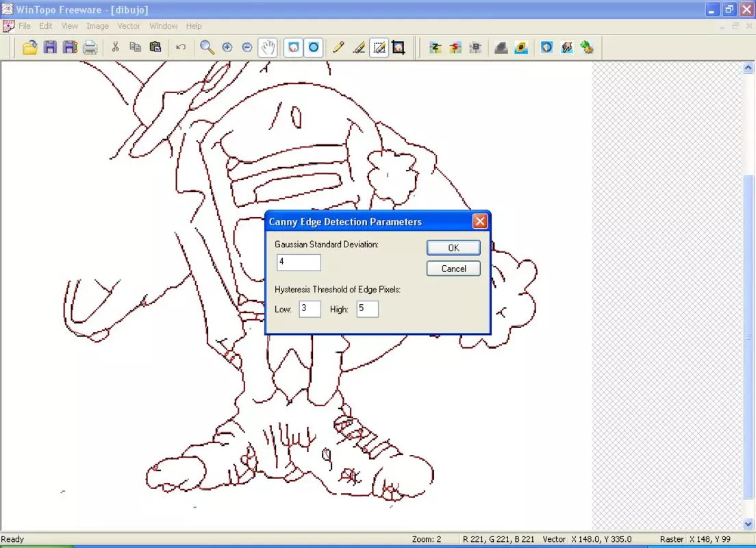Click 'Hysteresis Threshold of Edge Pixels:' label
The height and width of the screenshot is (548, 756).
338,290
